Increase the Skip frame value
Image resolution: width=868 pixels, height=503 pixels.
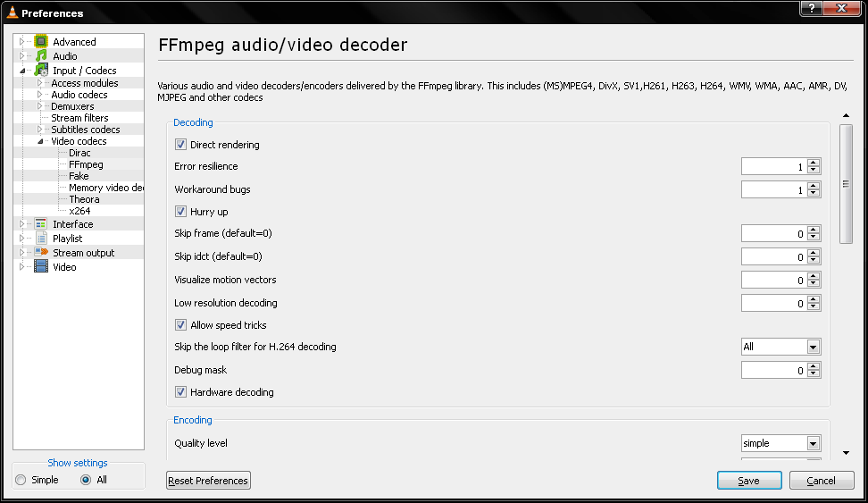tap(814, 230)
